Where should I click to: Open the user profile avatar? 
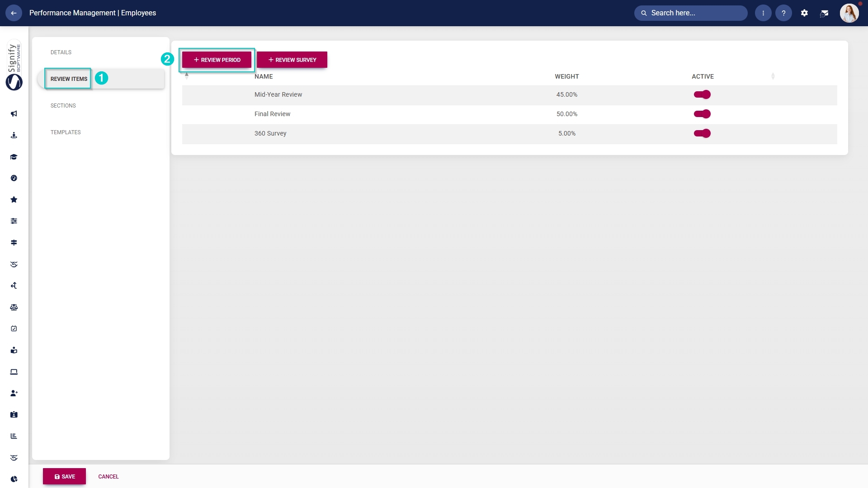click(x=849, y=13)
